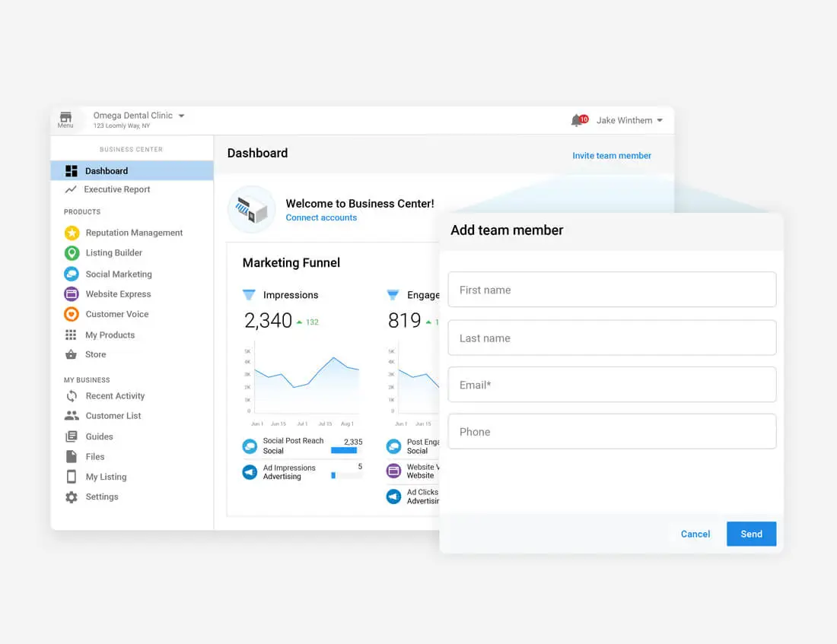Expand the Omega Dental Clinic dropdown
This screenshot has height=644, width=837.
point(181,116)
